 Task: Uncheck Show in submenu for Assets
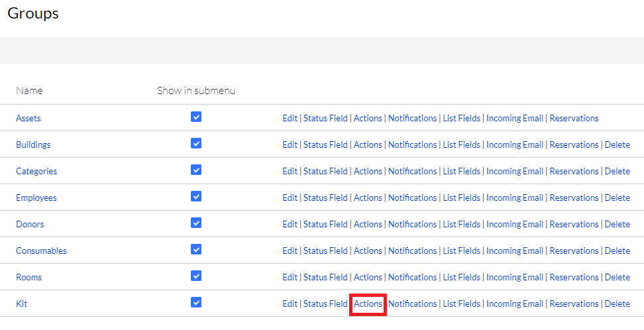point(196,117)
